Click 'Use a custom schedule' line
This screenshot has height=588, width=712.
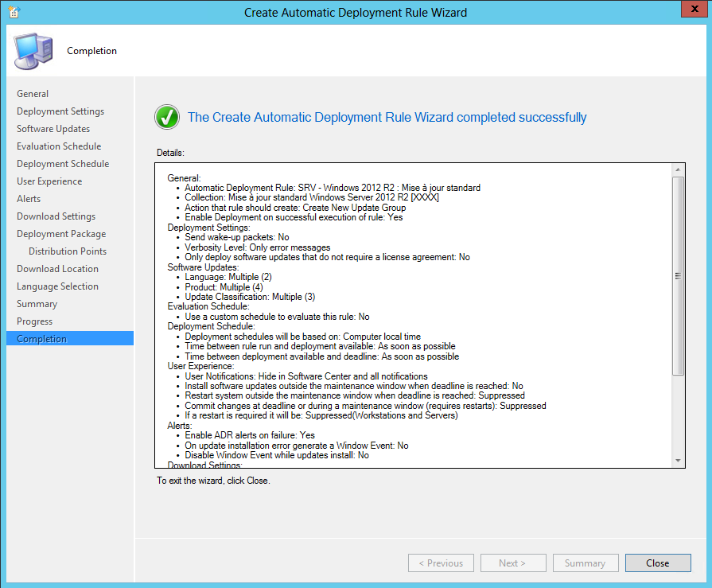coord(277,317)
